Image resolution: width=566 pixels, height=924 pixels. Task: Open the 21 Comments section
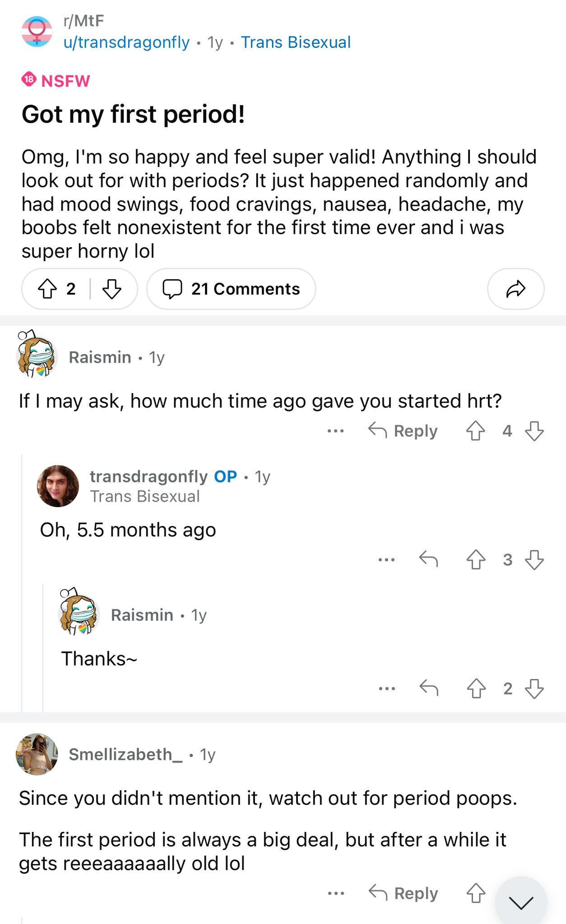point(231,289)
